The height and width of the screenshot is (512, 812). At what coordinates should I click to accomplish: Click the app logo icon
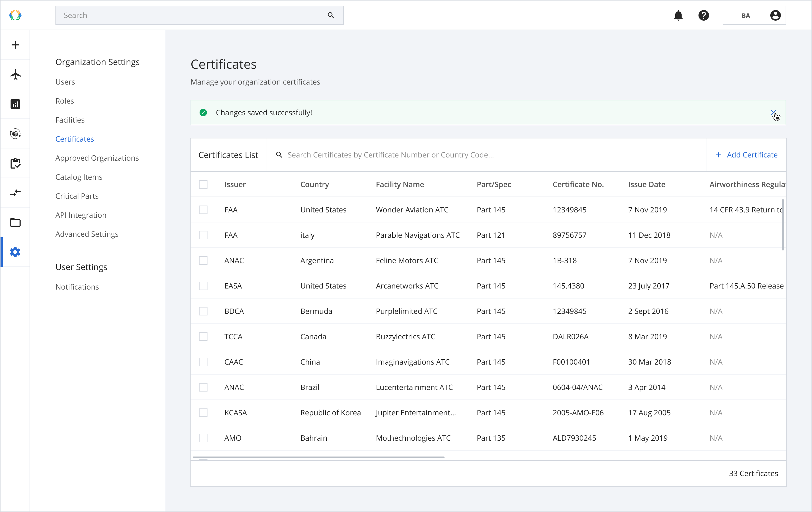[15, 15]
